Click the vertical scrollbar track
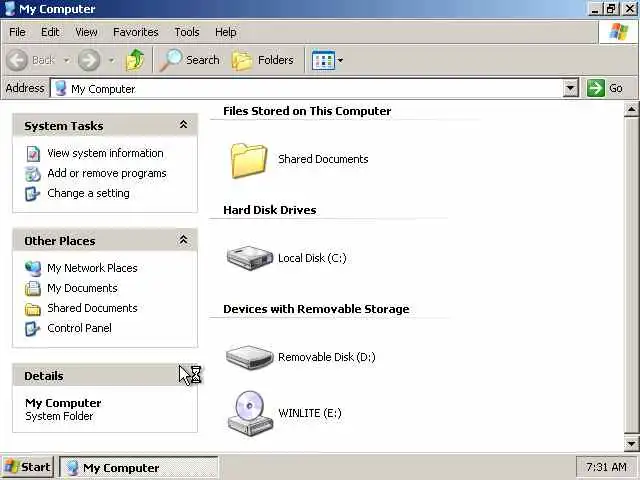The width and height of the screenshot is (640, 480). (x=631, y=276)
